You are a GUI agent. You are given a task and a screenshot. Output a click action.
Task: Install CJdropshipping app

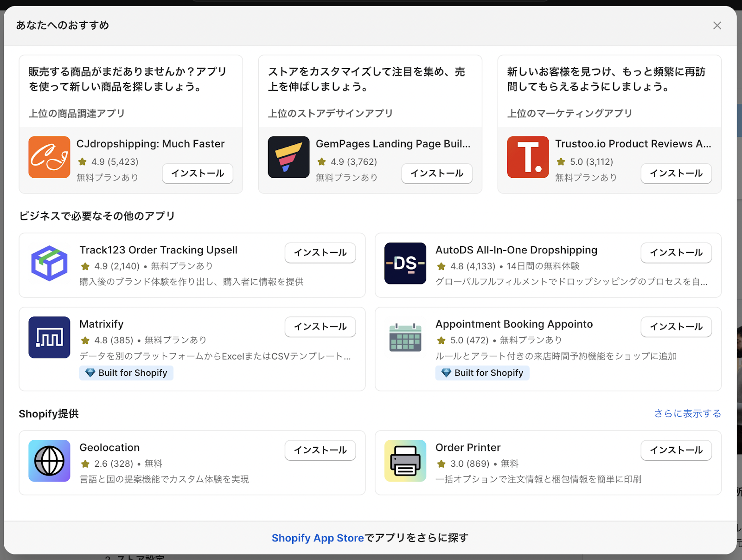[198, 174]
